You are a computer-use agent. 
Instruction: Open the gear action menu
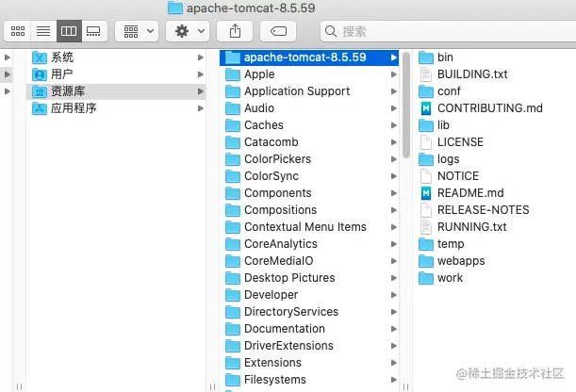coord(188,31)
